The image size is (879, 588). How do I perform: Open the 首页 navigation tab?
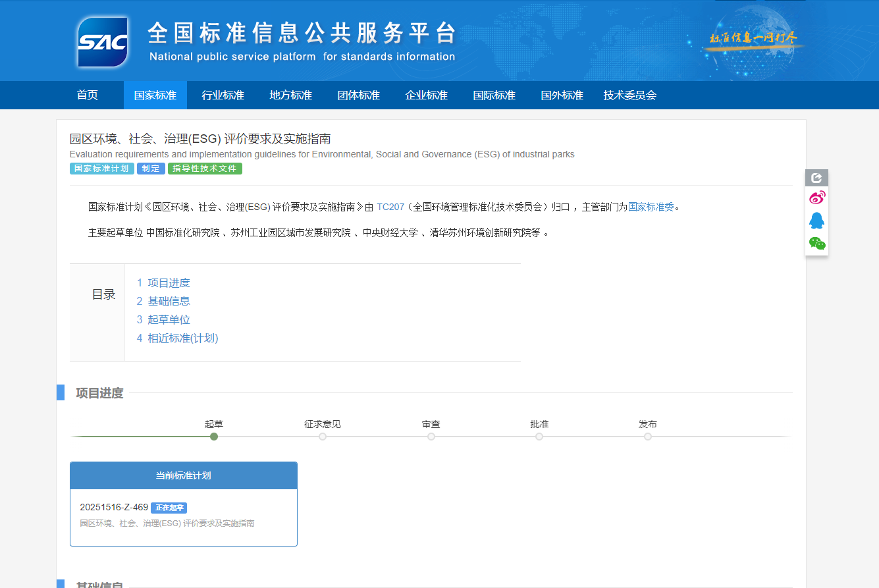[x=87, y=95]
